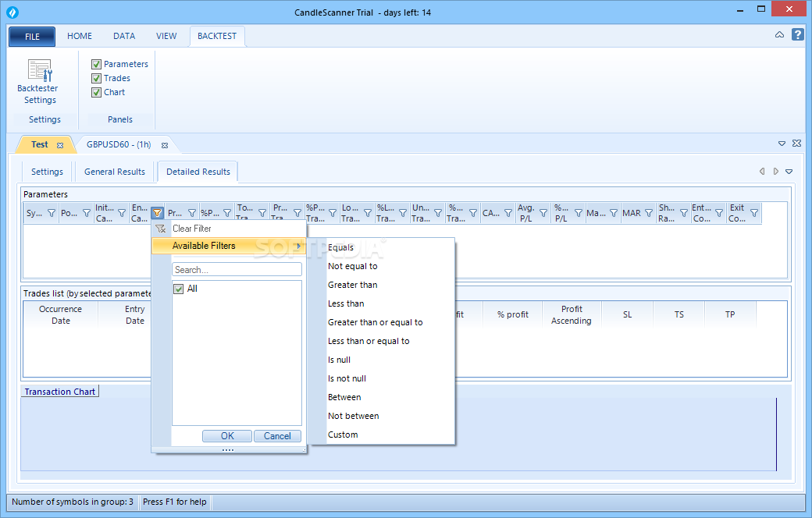Open filter for the To... Tra... column
The image size is (812, 518).
(262, 213)
